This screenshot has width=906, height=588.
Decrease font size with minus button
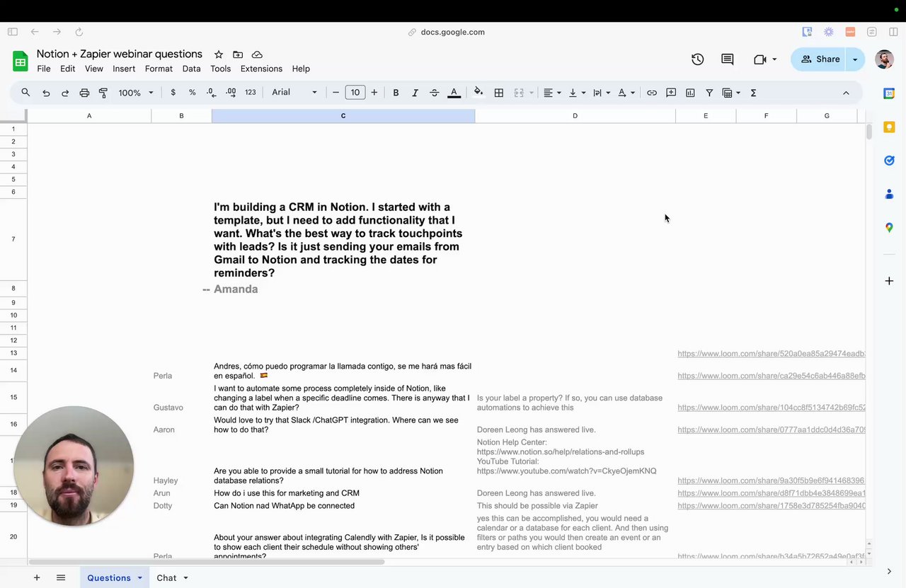[x=336, y=93]
